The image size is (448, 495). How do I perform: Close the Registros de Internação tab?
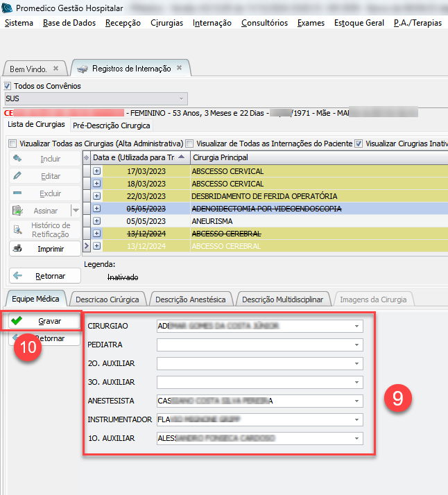pyautogui.click(x=179, y=68)
